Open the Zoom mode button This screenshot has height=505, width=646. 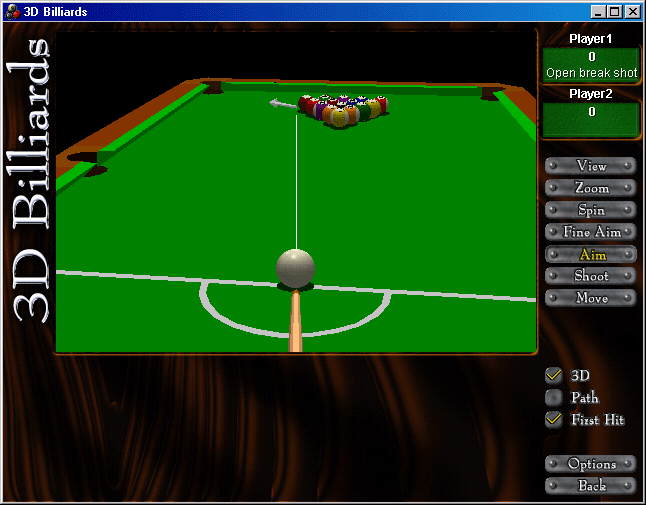click(591, 188)
